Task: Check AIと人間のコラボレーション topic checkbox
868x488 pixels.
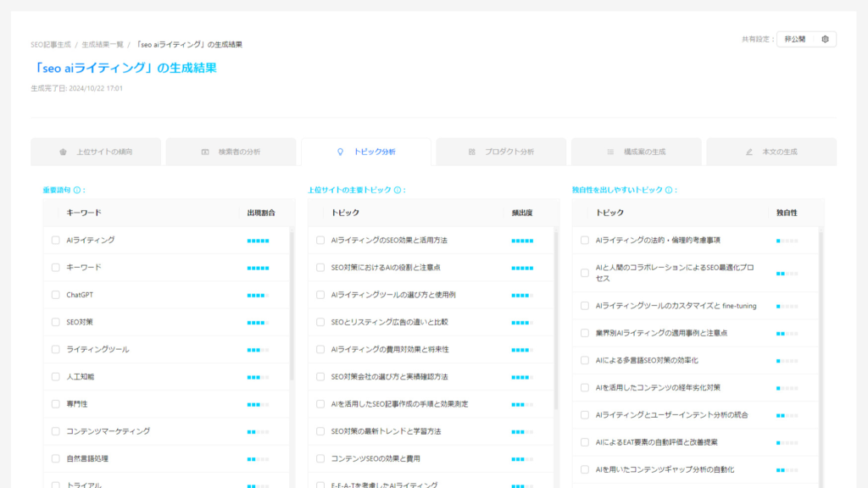Action: [x=585, y=273]
